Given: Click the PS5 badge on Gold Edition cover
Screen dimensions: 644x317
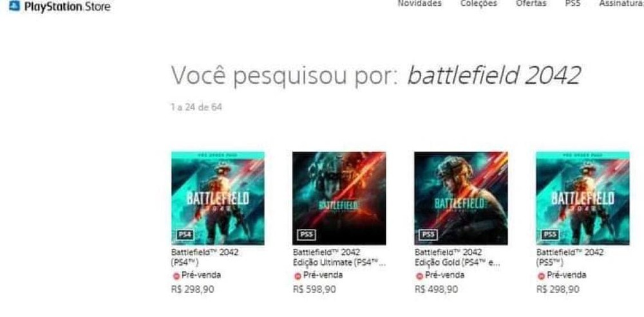Looking at the screenshot, I should click(x=428, y=235).
